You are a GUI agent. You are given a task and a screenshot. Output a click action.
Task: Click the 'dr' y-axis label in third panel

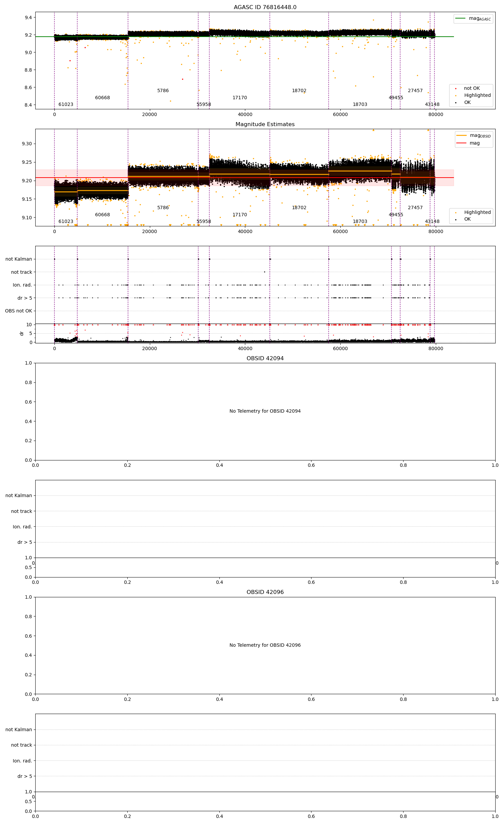tap(22, 334)
